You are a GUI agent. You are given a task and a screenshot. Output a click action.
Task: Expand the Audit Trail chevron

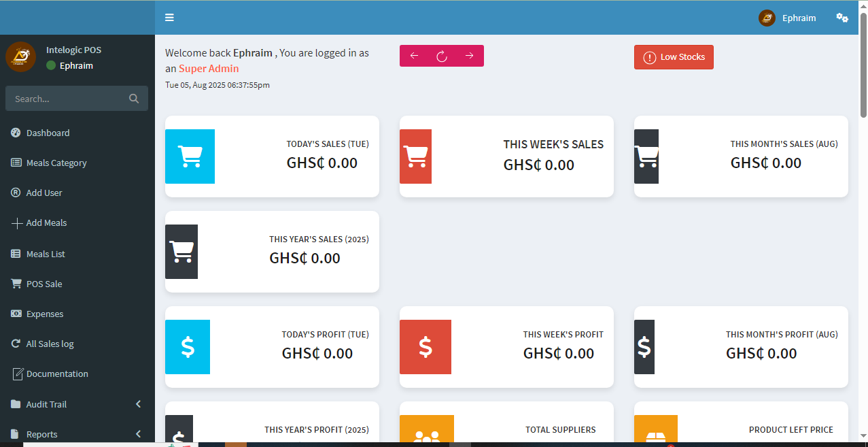(139, 404)
